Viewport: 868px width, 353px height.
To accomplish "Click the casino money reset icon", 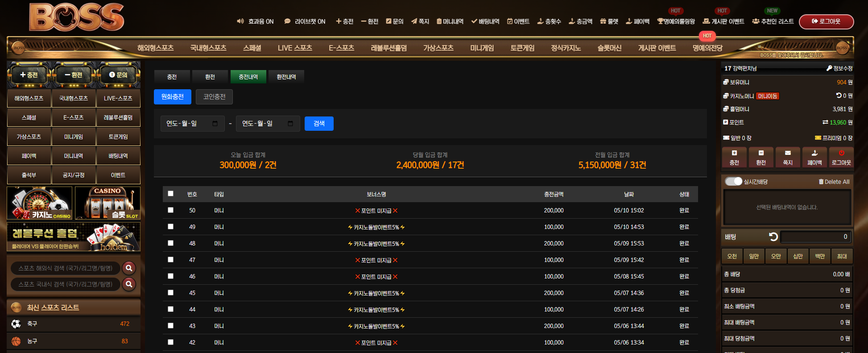I will [839, 96].
